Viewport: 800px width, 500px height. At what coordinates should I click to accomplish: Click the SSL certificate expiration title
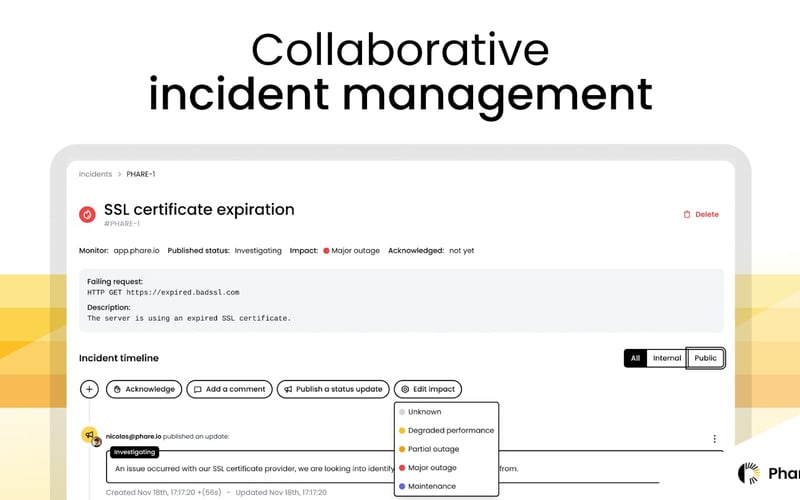pyautogui.click(x=199, y=210)
